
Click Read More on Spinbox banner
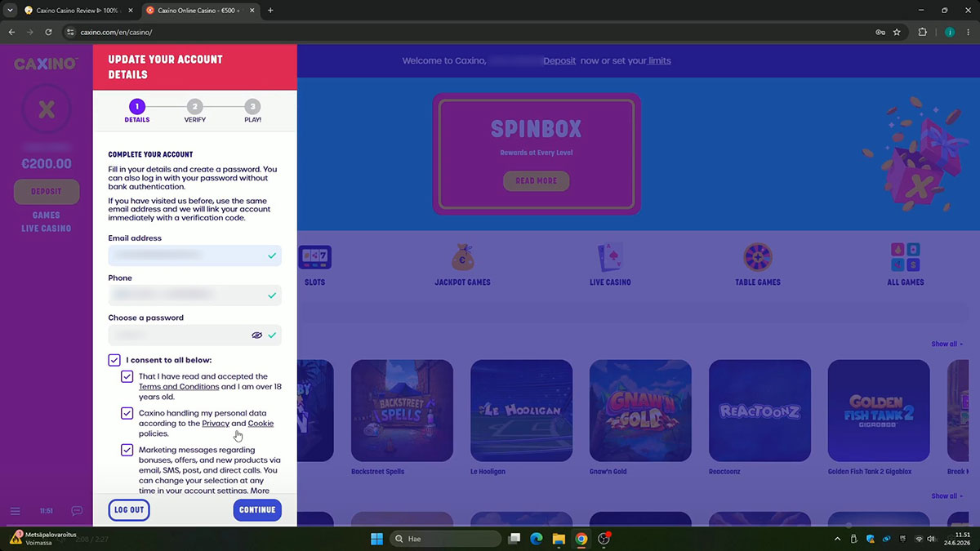point(536,180)
